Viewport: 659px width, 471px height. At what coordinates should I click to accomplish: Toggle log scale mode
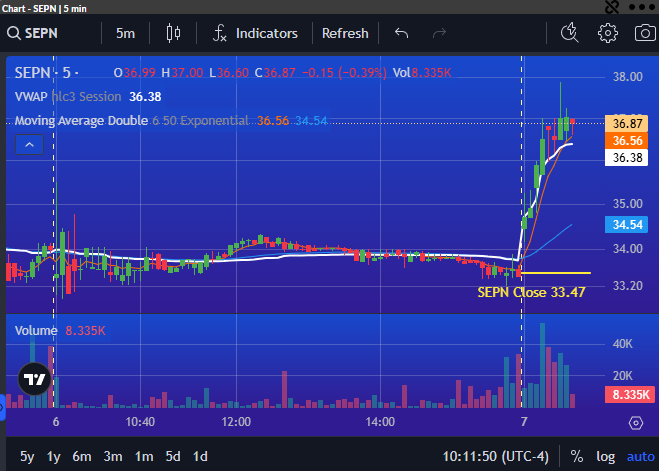click(605, 456)
